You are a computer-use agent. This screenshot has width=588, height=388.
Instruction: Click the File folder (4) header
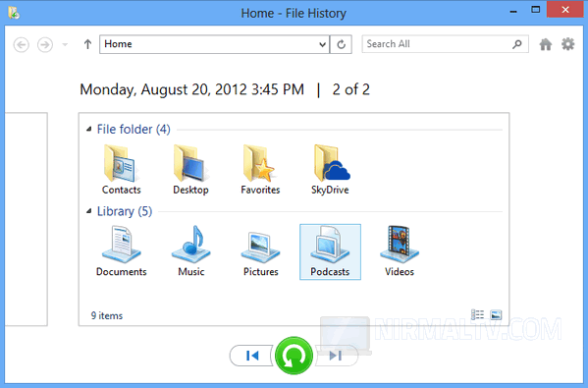tap(134, 130)
